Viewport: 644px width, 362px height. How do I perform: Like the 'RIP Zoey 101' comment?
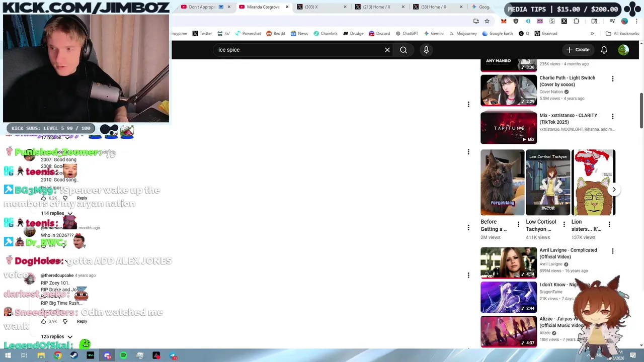[x=43, y=321]
